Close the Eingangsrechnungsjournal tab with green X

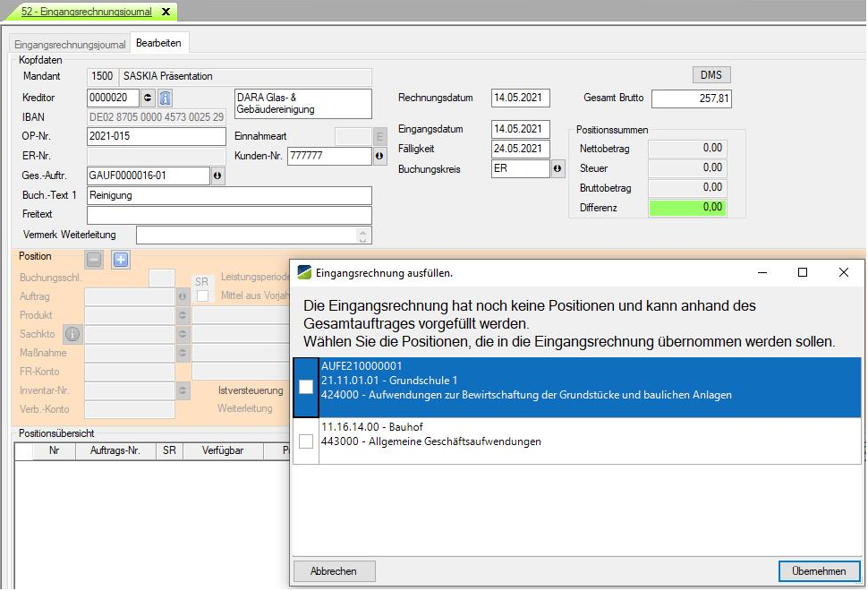click(x=166, y=12)
